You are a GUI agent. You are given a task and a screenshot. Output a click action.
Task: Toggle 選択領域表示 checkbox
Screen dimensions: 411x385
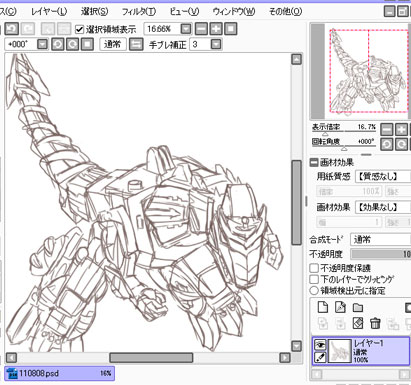point(79,29)
